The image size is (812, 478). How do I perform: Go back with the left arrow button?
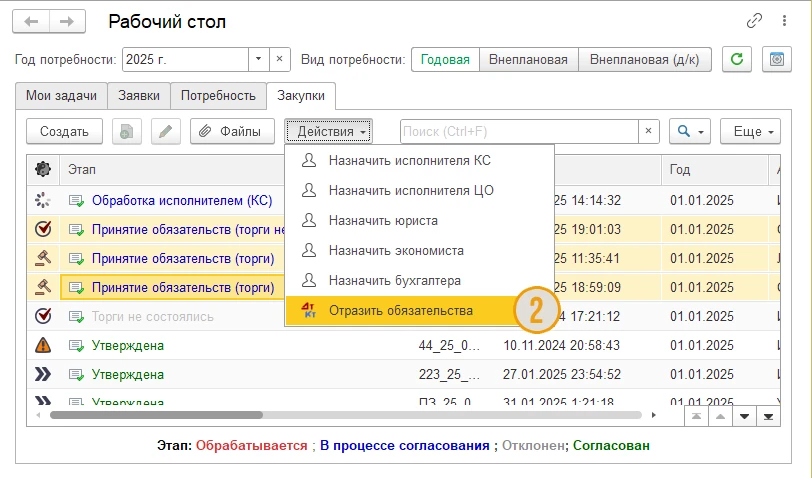(x=31, y=22)
